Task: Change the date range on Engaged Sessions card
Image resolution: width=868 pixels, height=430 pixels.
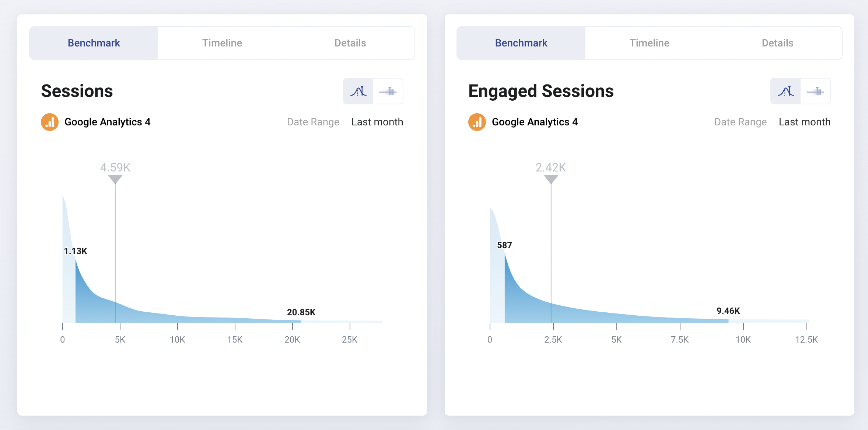Action: click(804, 122)
